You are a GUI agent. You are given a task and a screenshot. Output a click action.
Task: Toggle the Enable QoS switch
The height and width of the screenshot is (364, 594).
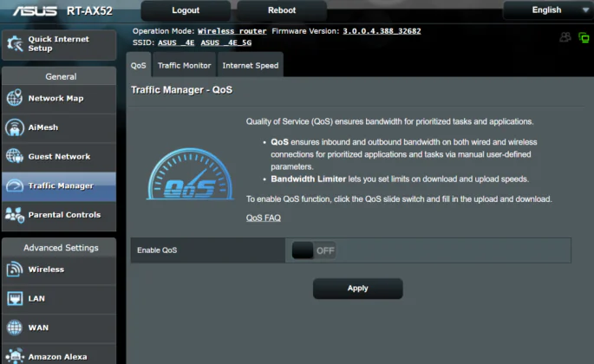tap(314, 250)
